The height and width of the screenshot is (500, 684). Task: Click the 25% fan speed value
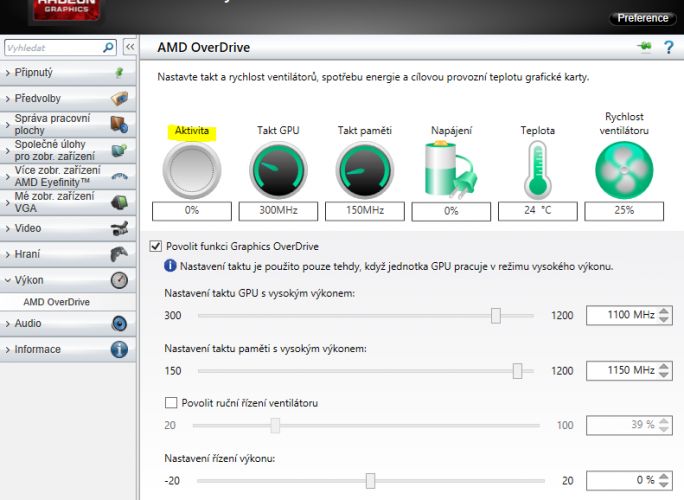624,211
